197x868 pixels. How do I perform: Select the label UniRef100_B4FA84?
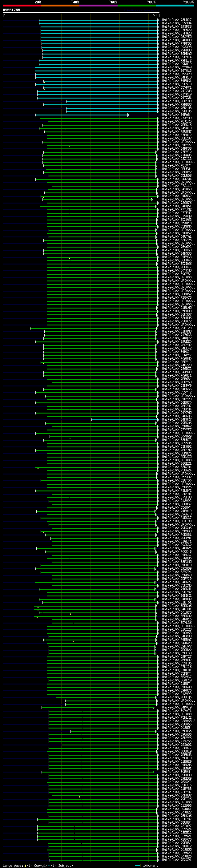click(x=177, y=115)
